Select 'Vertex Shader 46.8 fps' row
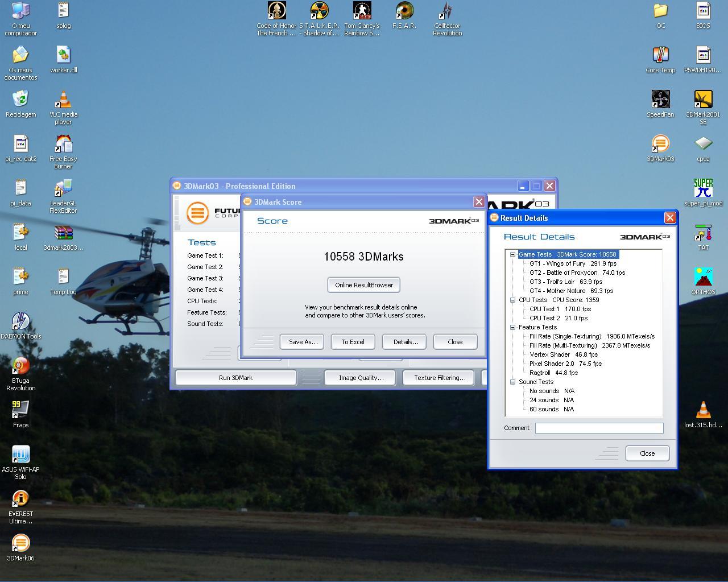 564,354
